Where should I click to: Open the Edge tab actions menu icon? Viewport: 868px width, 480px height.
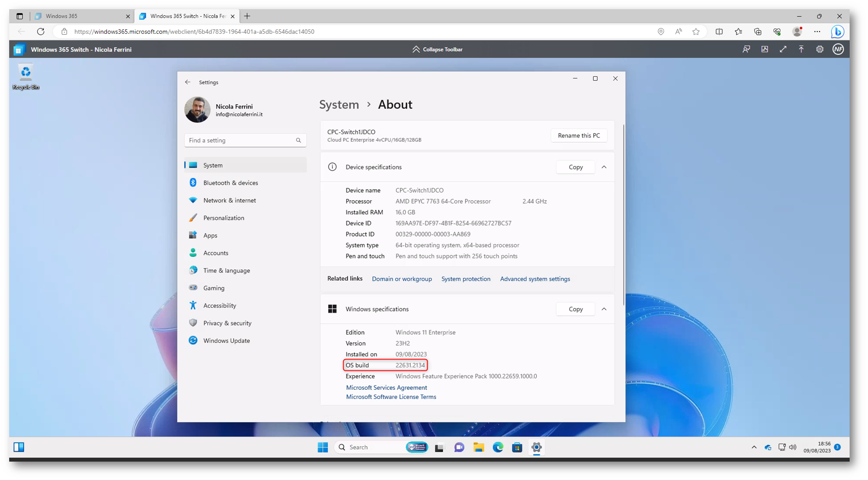[20, 16]
